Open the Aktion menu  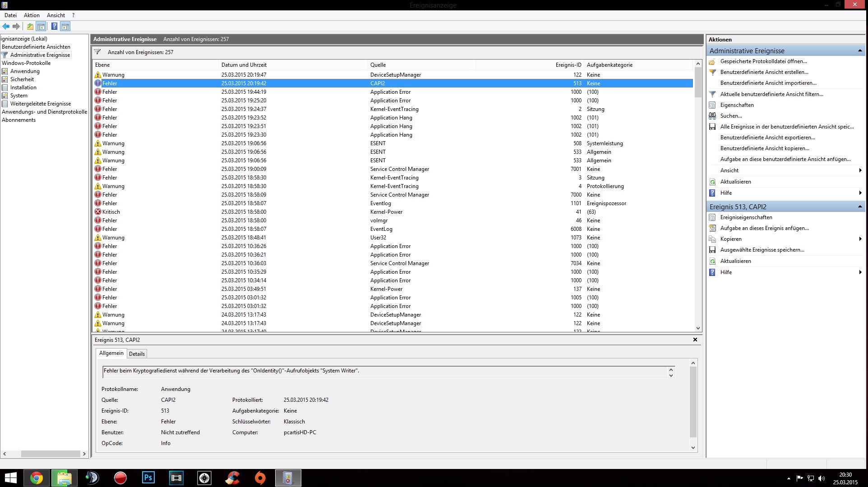tap(32, 15)
